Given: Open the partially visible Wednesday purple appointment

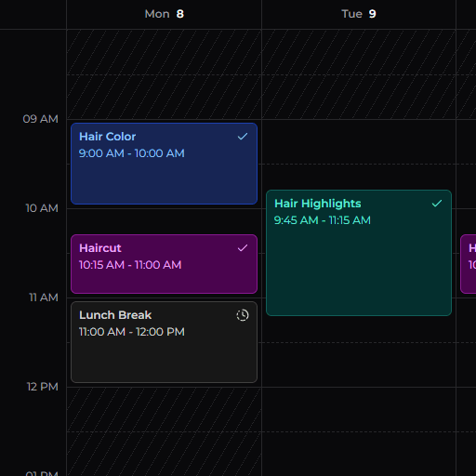Looking at the screenshot, I should point(469,264).
